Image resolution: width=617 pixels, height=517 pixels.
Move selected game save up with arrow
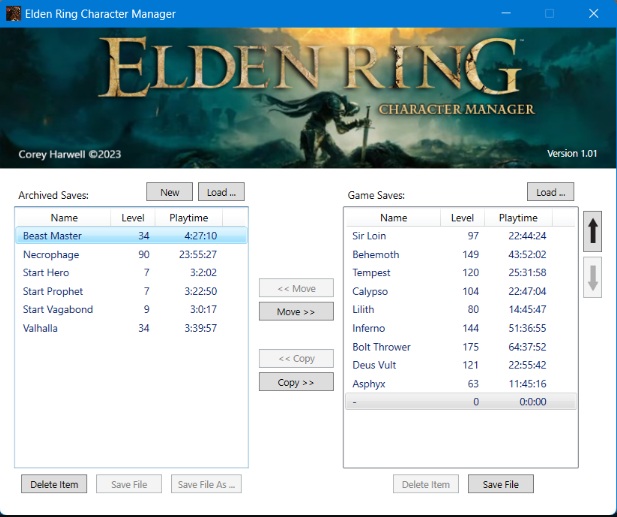click(x=593, y=231)
